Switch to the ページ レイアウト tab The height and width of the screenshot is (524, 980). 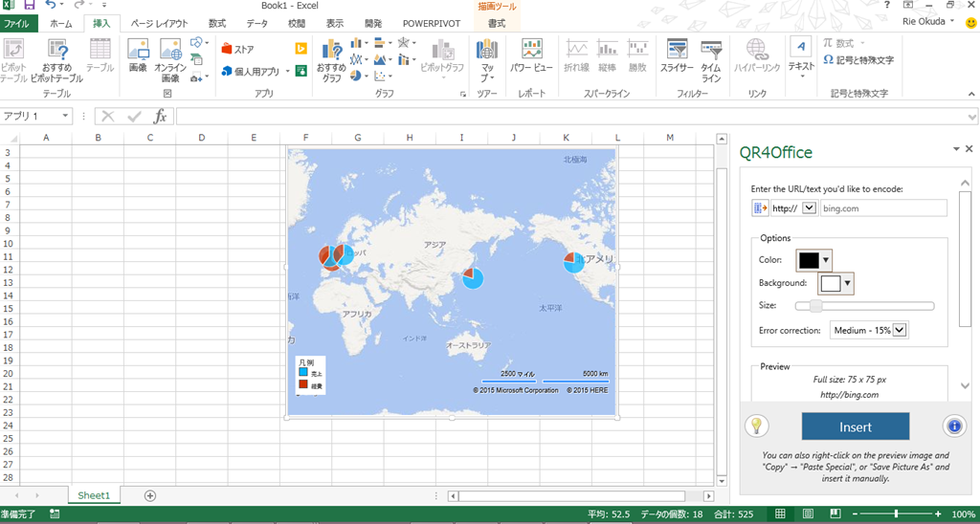coord(160,24)
